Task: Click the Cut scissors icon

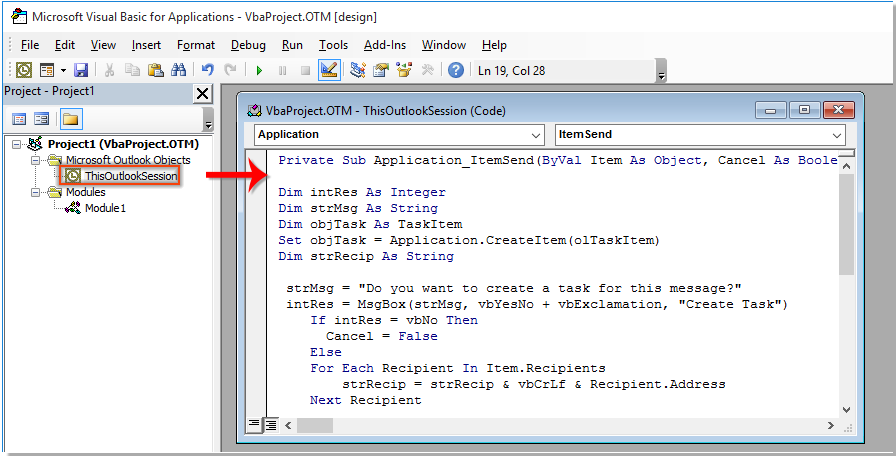Action: point(109,70)
